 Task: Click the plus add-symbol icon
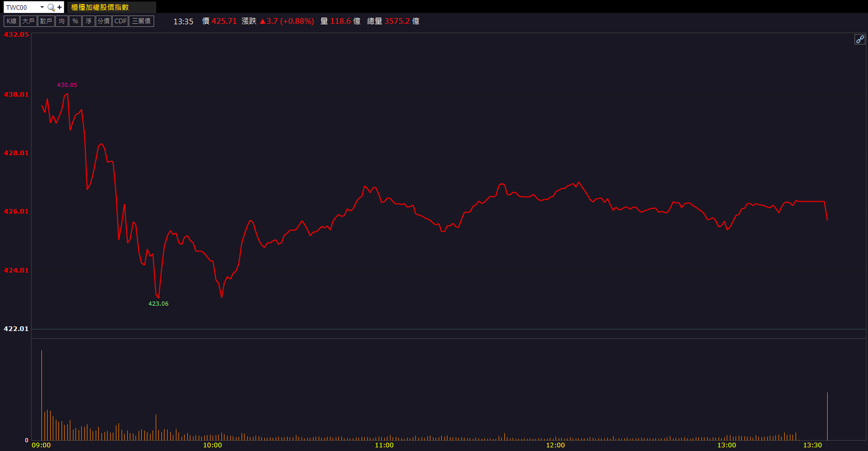59,7
